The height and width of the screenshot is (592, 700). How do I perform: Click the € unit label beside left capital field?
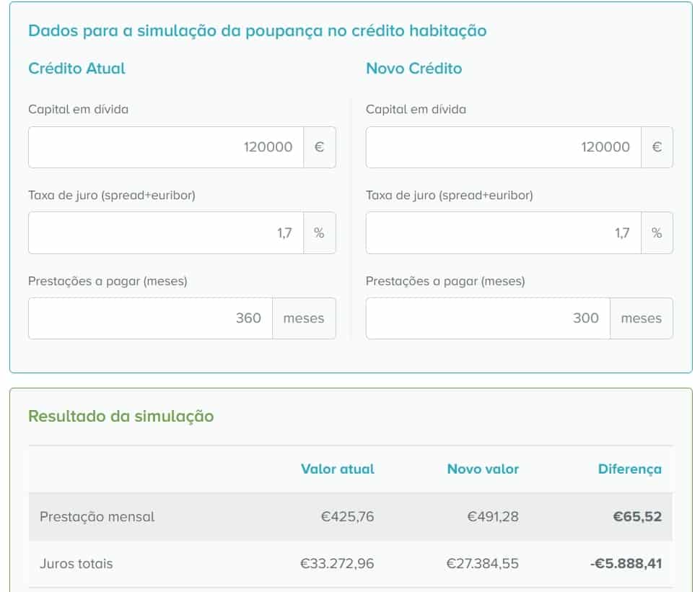tap(320, 147)
